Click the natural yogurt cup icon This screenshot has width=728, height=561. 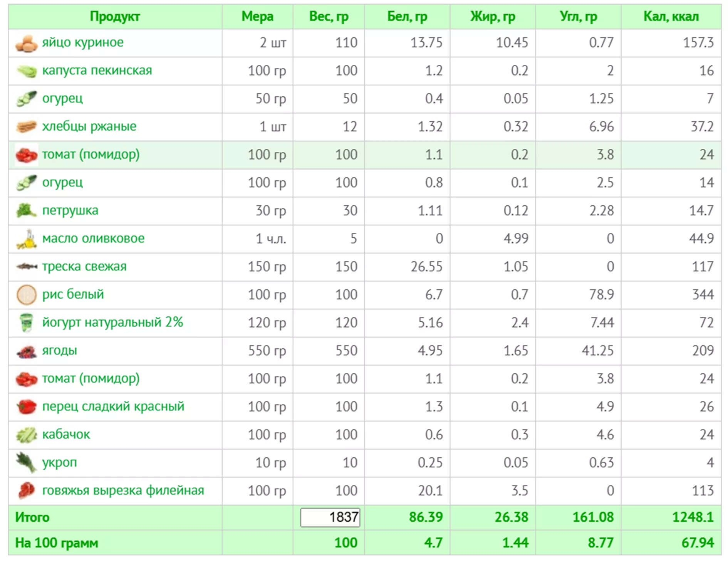tap(26, 323)
